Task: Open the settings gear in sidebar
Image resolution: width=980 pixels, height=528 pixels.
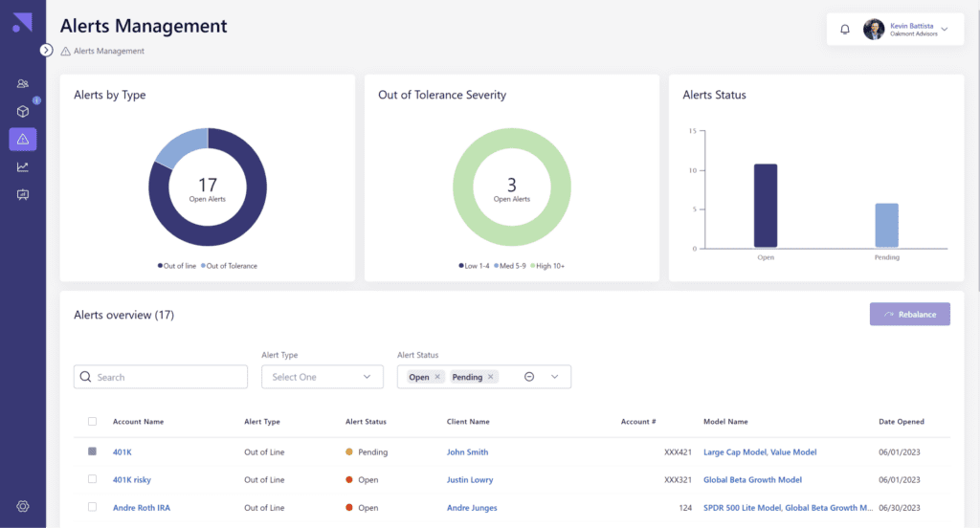Action: coord(23,506)
